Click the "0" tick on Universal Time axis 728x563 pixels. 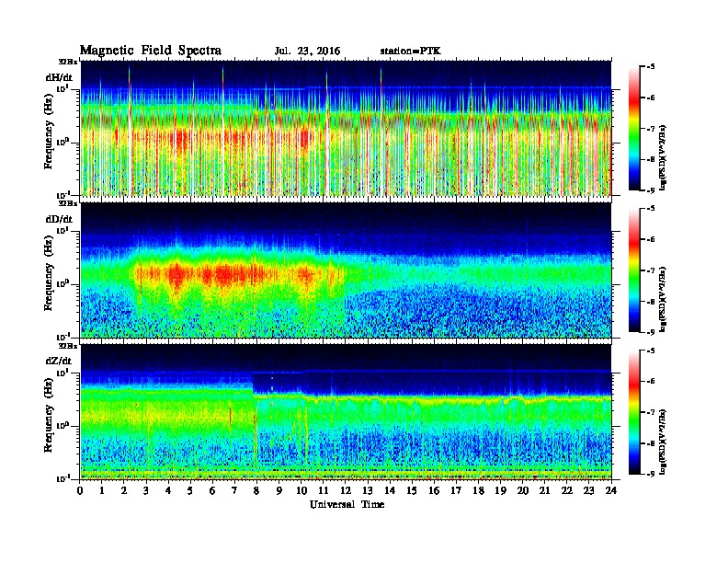pyautogui.click(x=81, y=490)
